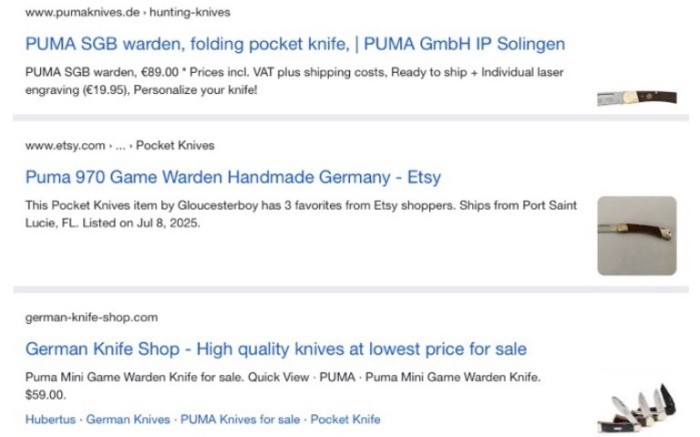The width and height of the screenshot is (700, 437).
Task: Click the German Knife Shop knives thumbnail
Action: tap(637, 408)
